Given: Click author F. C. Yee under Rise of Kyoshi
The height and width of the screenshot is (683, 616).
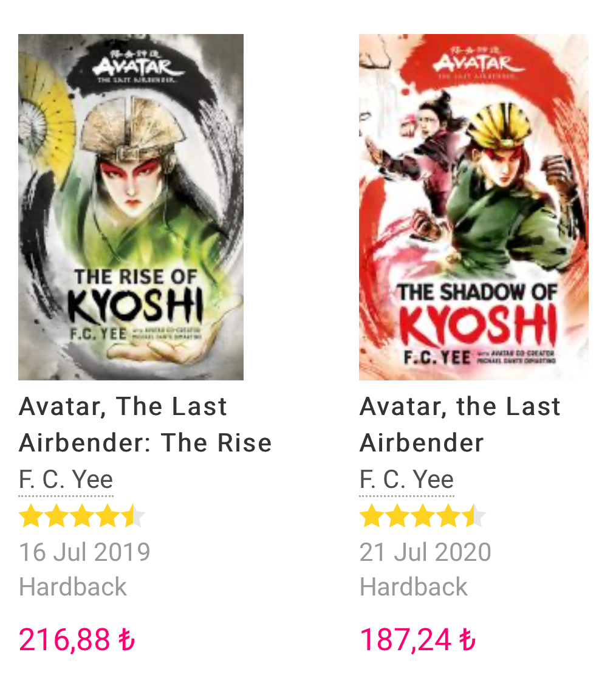Looking at the screenshot, I should pyautogui.click(x=66, y=480).
